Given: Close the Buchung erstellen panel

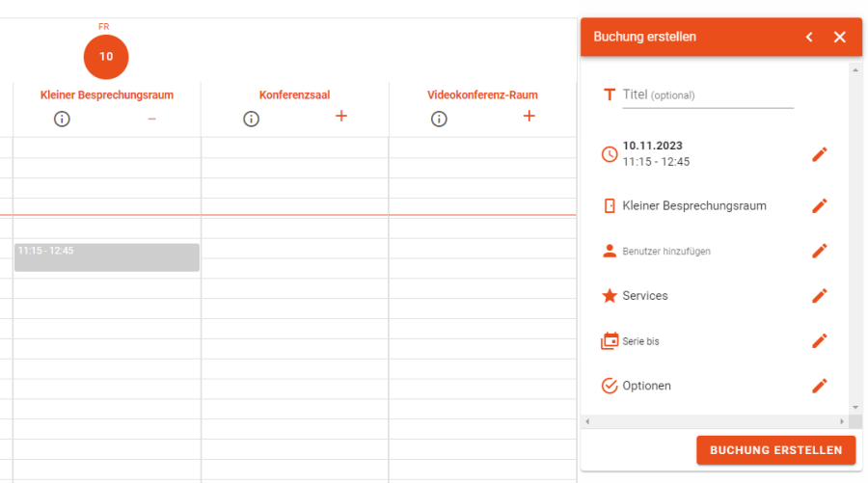Looking at the screenshot, I should point(839,37).
